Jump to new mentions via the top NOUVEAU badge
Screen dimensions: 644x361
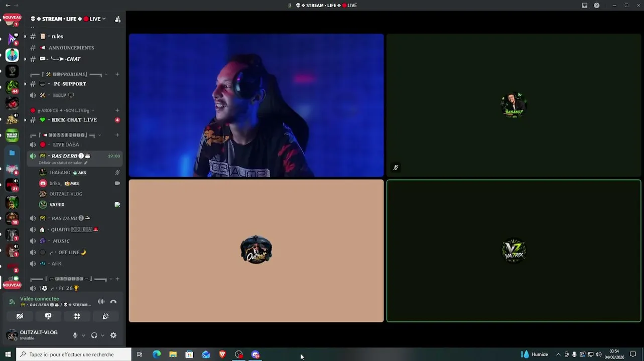(x=12, y=18)
